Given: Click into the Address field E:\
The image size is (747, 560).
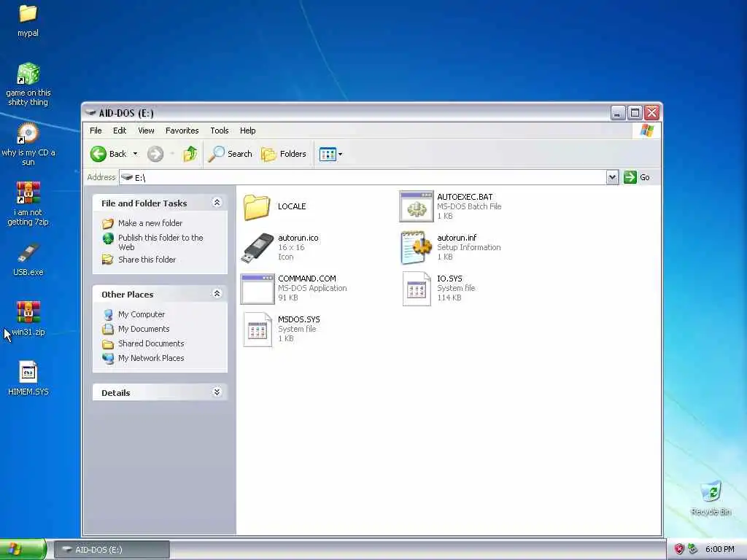Looking at the screenshot, I should click(362, 177).
